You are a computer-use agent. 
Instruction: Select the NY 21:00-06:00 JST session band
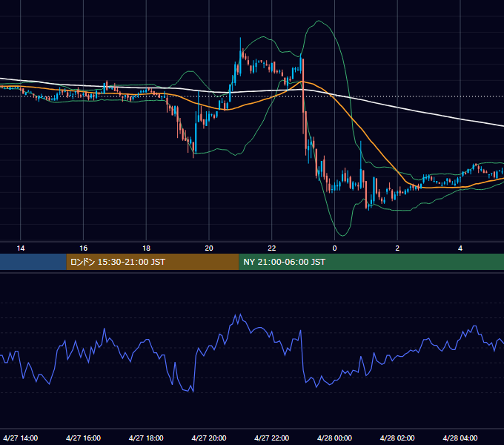(x=371, y=262)
